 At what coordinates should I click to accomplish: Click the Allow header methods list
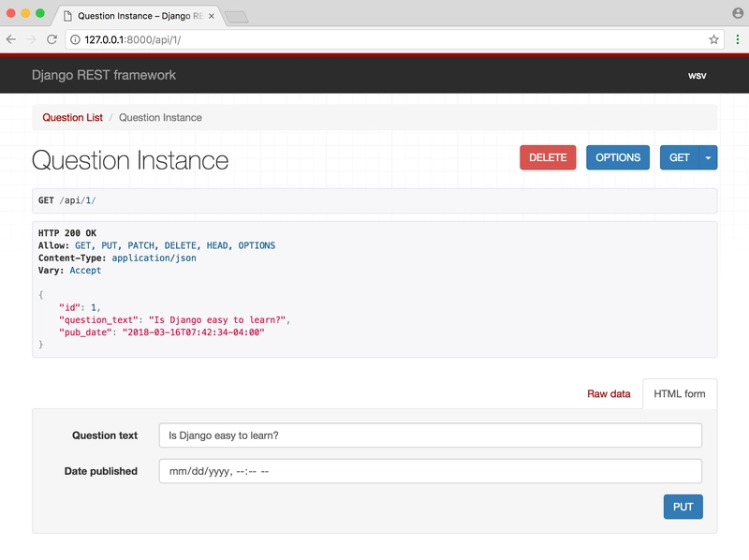pos(175,245)
